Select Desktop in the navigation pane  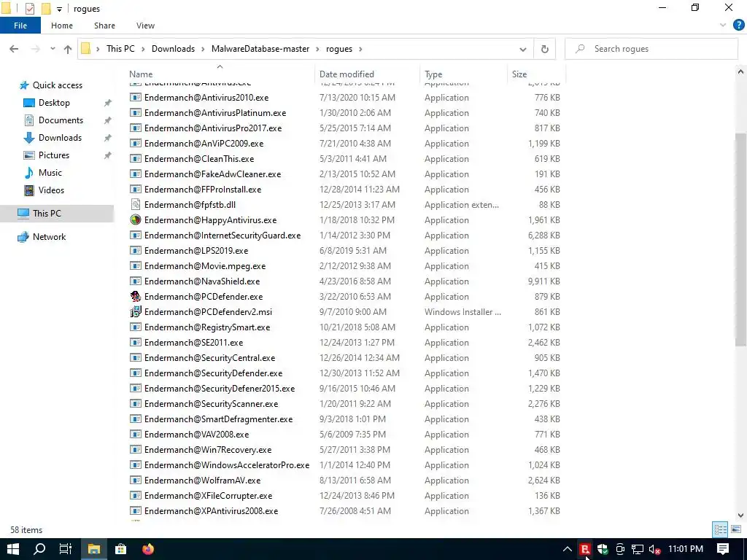click(54, 103)
